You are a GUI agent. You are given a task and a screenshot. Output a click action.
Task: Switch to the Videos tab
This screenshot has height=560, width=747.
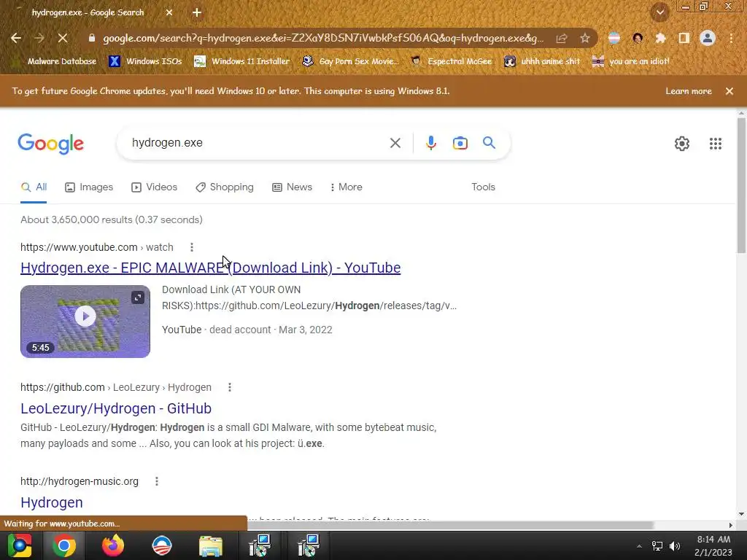pyautogui.click(x=155, y=187)
